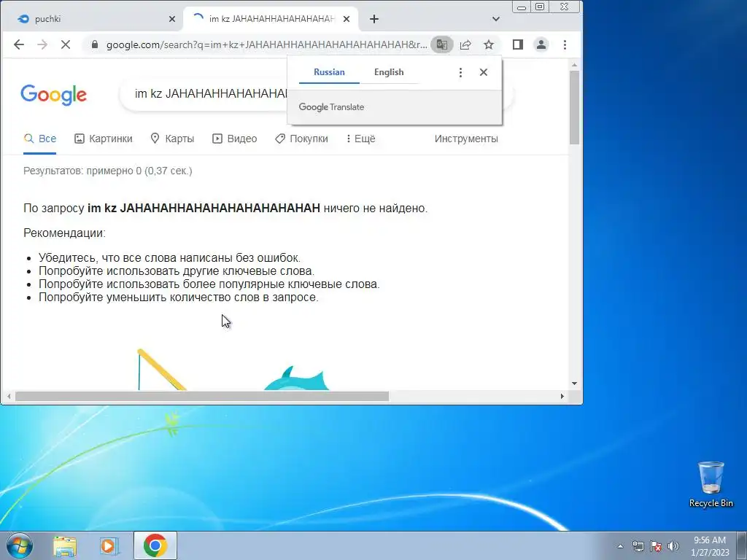Viewport: 747px width, 560px height.
Task: Select English in the translate popup
Action: [x=389, y=72]
